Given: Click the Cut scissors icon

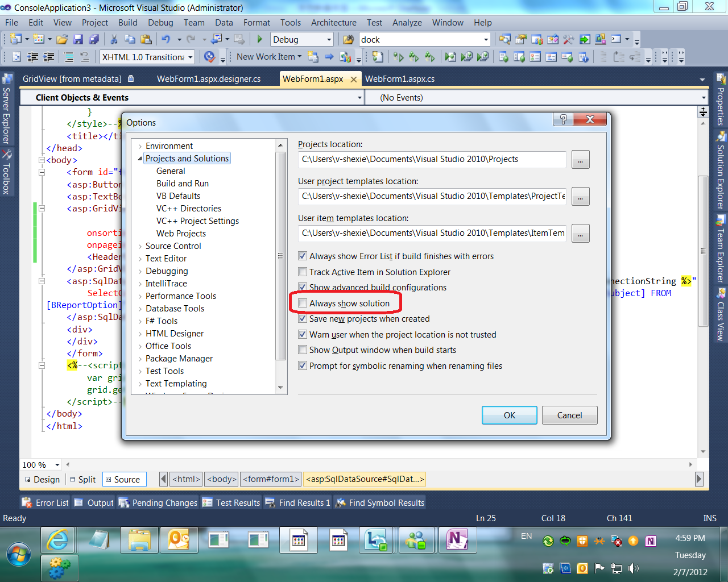Looking at the screenshot, I should pyautogui.click(x=114, y=39).
